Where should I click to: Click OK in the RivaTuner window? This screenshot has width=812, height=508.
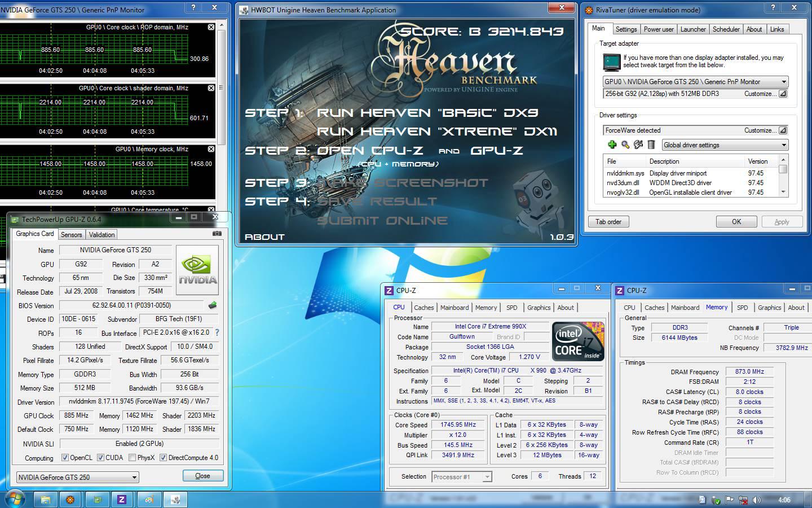736,222
